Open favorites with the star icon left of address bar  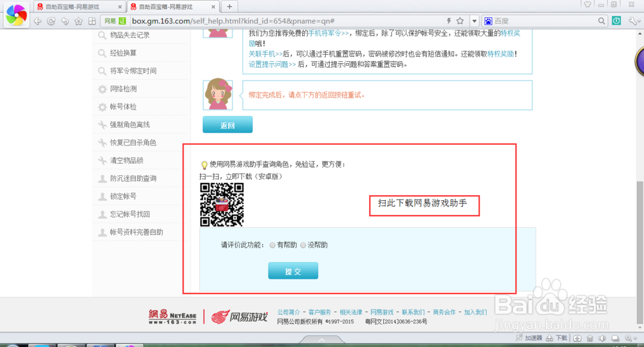(x=79, y=21)
